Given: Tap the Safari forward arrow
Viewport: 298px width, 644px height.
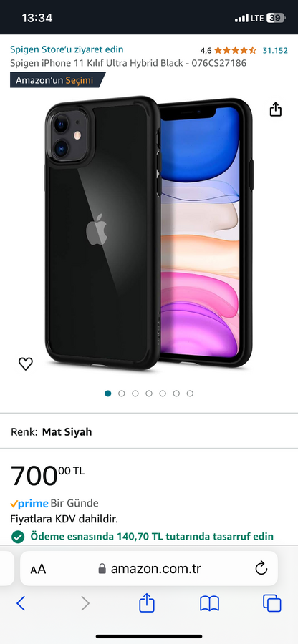Looking at the screenshot, I should 85,603.
